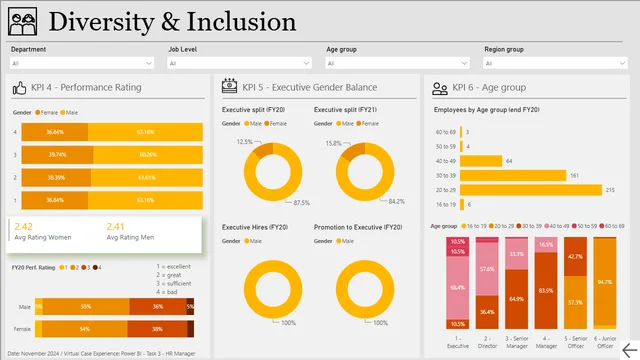Image resolution: width=640 pixels, height=360 pixels.
Task: Click the Diversity & Inclusion people icon
Action: click(22, 22)
